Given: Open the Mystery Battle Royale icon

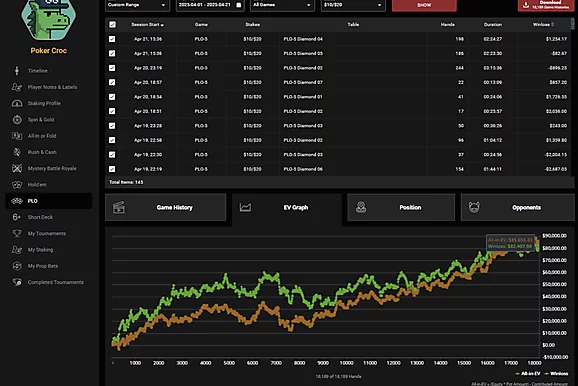Looking at the screenshot, I should 17,168.
